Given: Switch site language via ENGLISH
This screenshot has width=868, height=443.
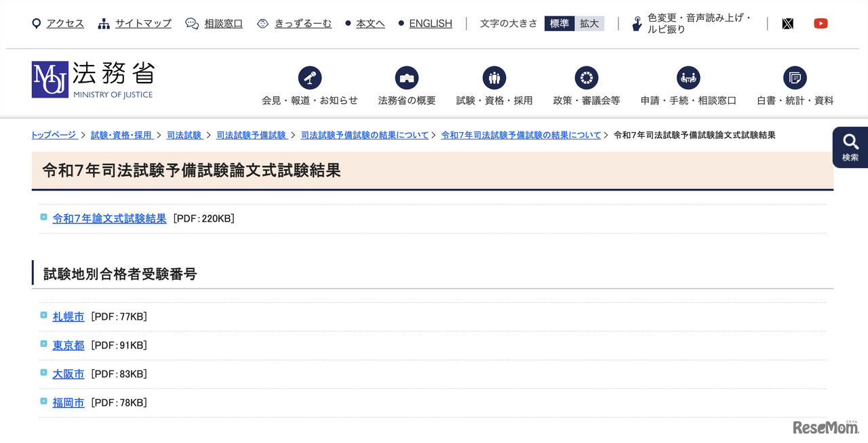Looking at the screenshot, I should click(x=431, y=23).
